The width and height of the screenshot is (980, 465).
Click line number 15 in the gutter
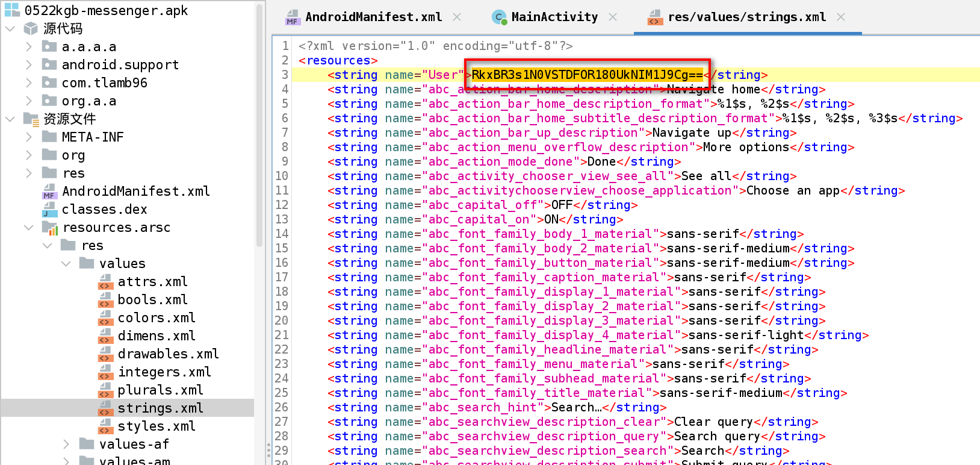[282, 248]
